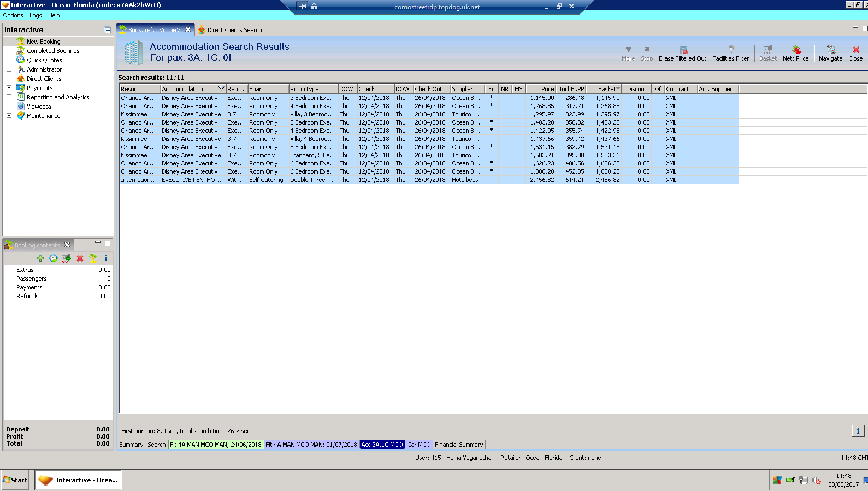
Task: Open the Car MCO tab
Action: point(419,445)
